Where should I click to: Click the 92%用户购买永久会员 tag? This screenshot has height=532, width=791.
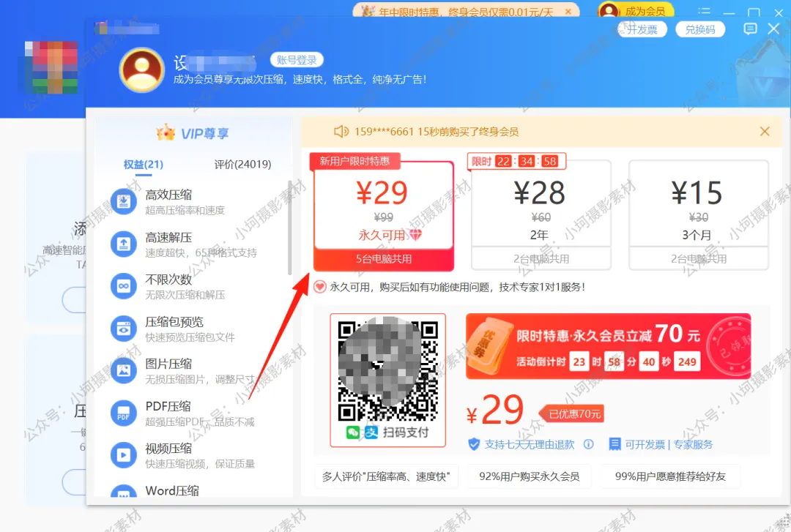click(x=530, y=476)
